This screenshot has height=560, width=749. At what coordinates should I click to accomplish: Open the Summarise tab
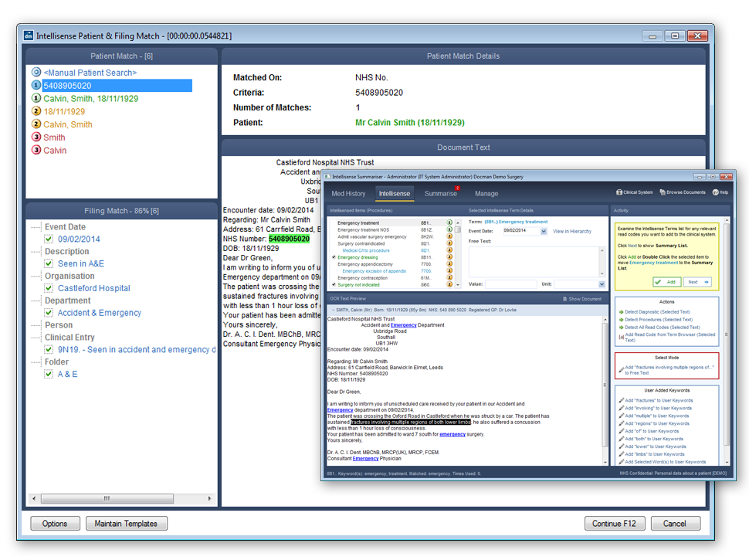tap(440, 194)
